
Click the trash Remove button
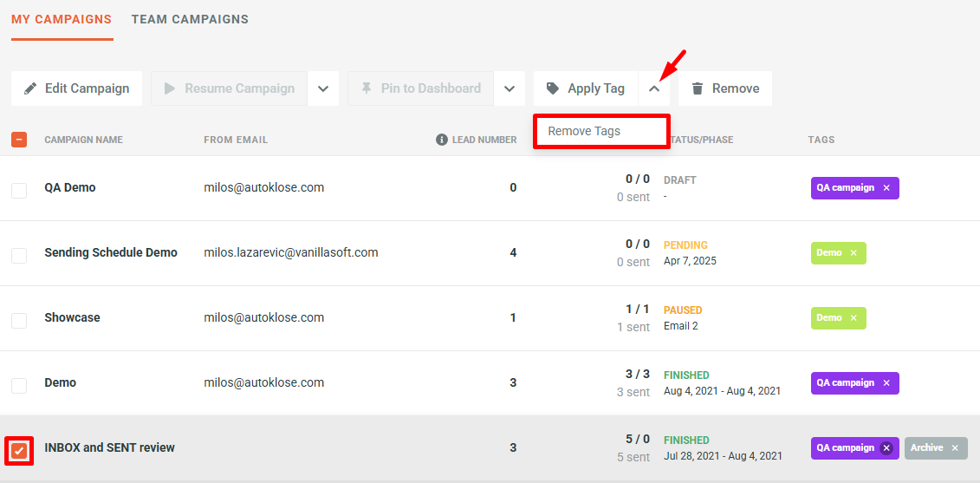[724, 88]
